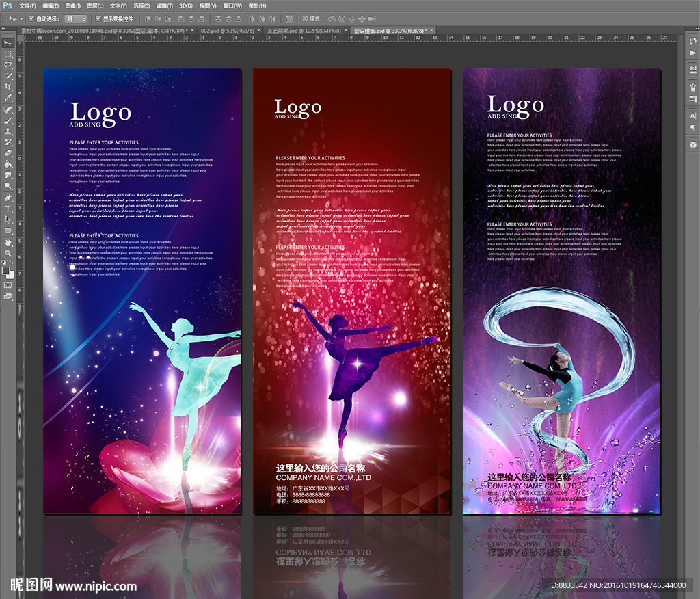
Task: Switch to the 茶艺展架.psd document tab
Action: (x=304, y=31)
